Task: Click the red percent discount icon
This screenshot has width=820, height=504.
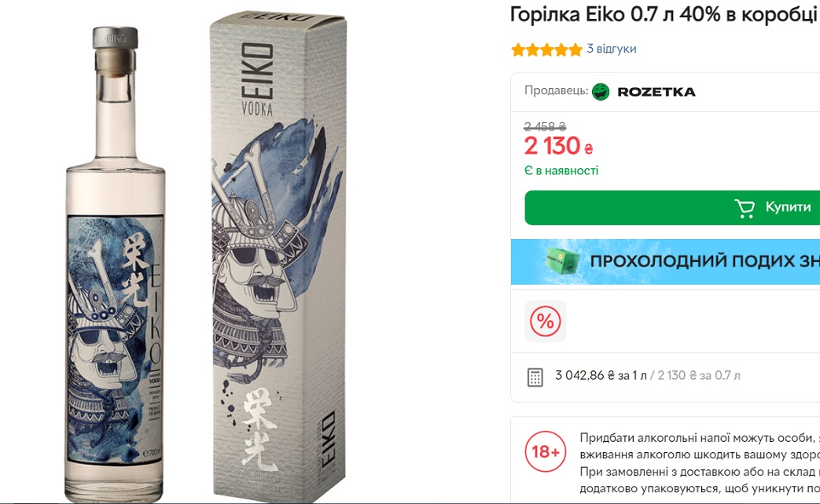Action: coord(545,321)
